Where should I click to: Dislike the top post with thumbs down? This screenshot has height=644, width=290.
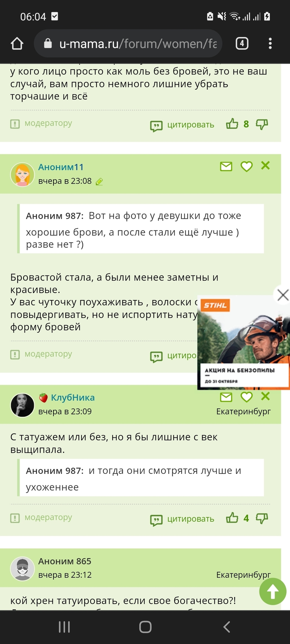(262, 124)
